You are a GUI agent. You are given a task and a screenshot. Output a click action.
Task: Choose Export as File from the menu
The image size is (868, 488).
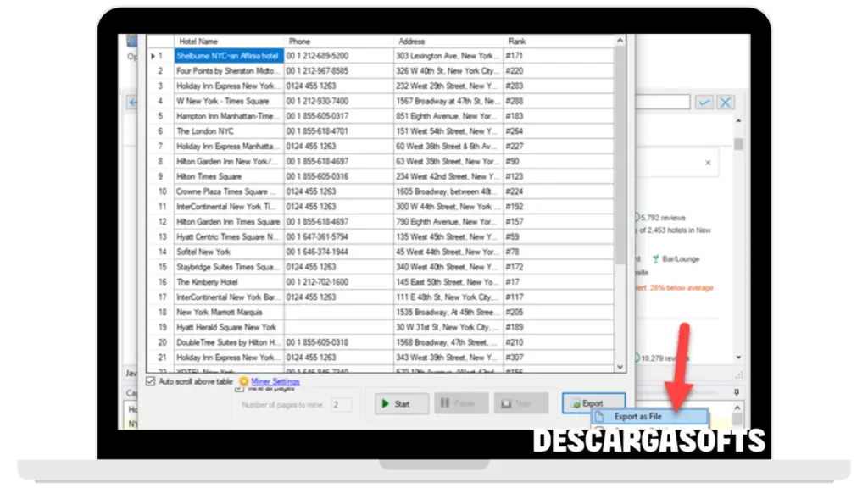(x=637, y=417)
